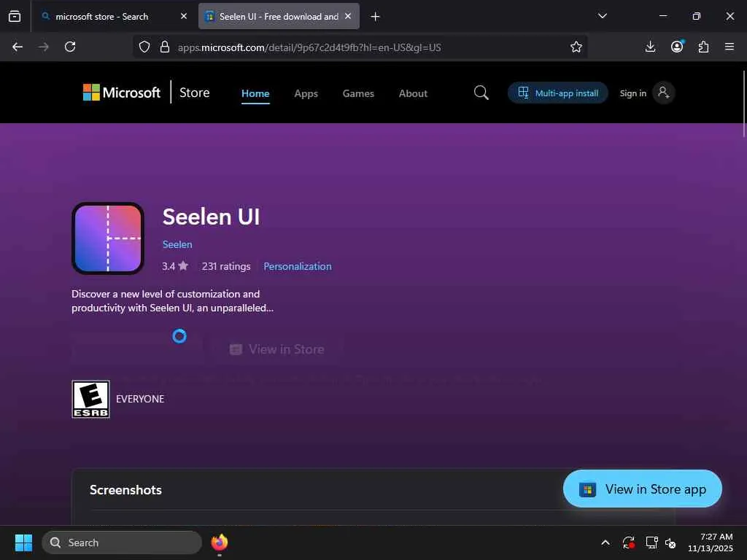Open browser extensions menu
The image size is (747, 560).
click(x=703, y=47)
